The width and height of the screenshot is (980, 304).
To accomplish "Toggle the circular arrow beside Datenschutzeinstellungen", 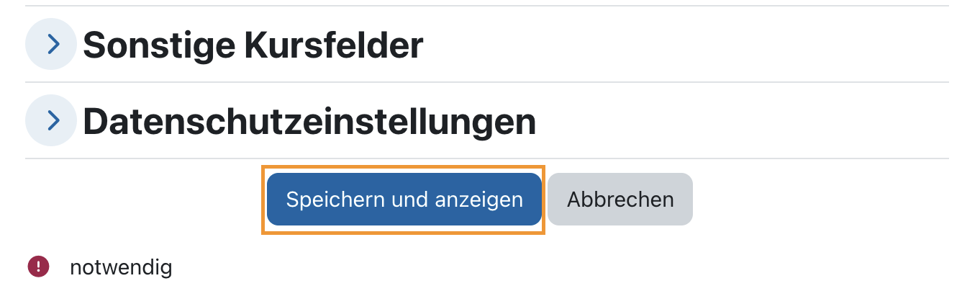I will click(x=50, y=120).
